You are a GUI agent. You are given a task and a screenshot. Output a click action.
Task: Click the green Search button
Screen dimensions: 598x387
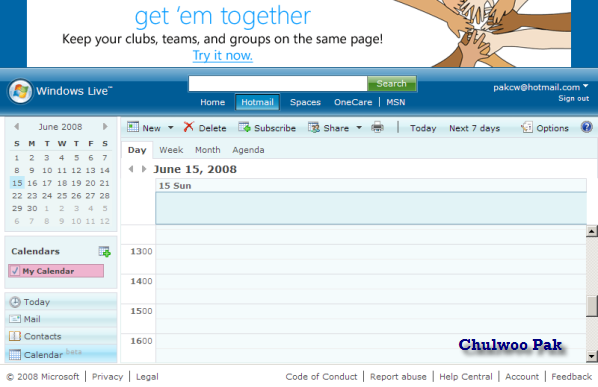click(x=392, y=84)
